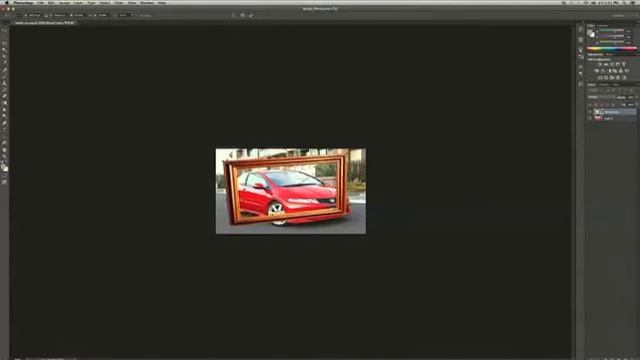The width and height of the screenshot is (640, 360).
Task: Select the Dodge tool
Action: (4, 116)
